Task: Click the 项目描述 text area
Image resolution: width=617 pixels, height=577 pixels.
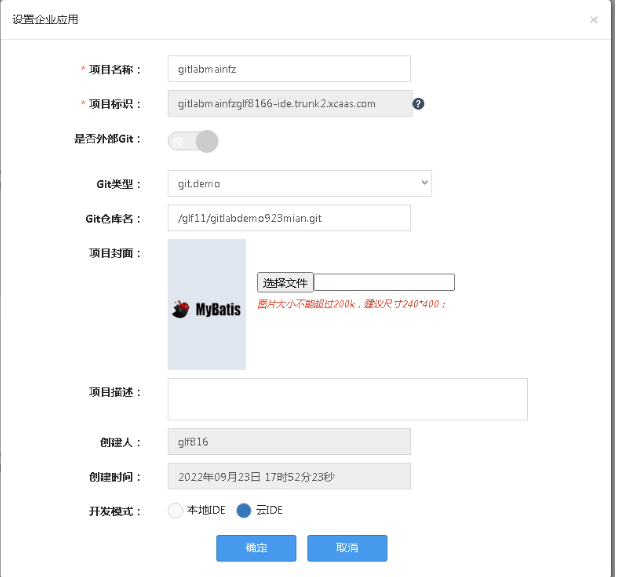Action: click(x=347, y=399)
